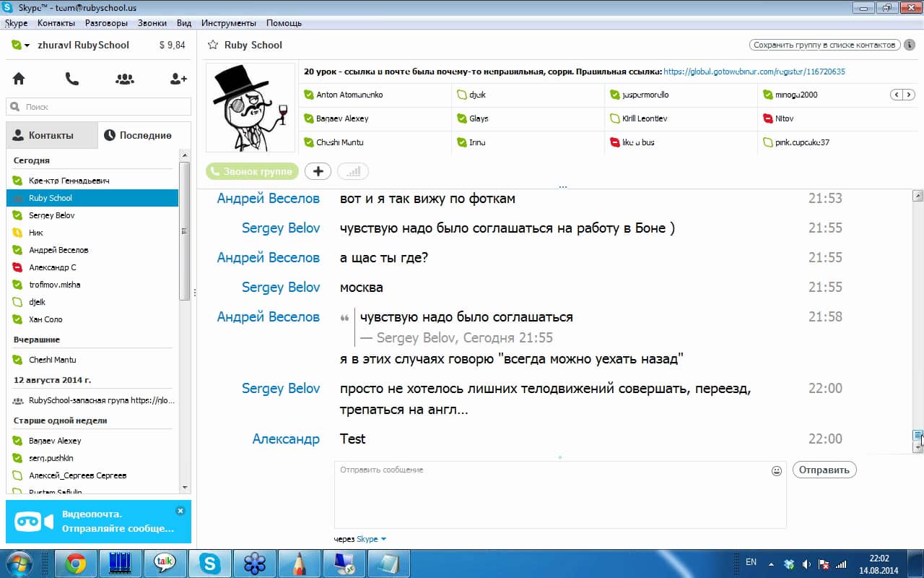Click the info icon beside save group button
Screen dimensions: 924x578
(x=909, y=45)
